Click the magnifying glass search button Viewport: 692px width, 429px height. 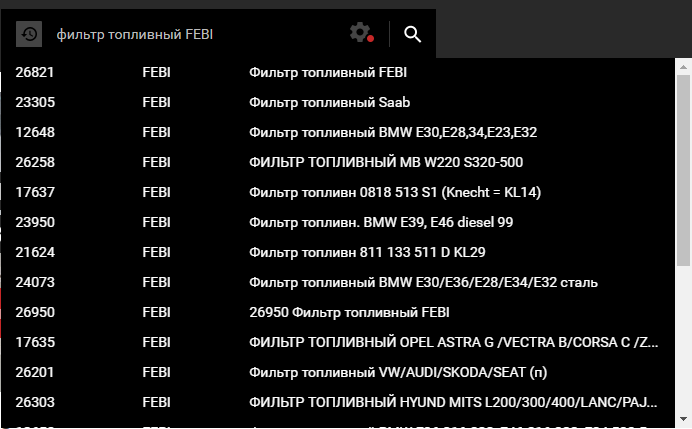(413, 34)
